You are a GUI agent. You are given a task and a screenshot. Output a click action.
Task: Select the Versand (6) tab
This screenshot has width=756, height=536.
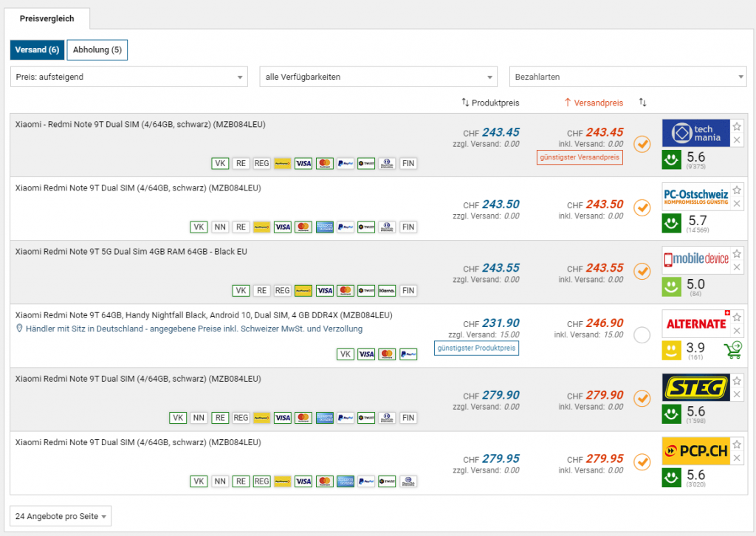(x=37, y=49)
